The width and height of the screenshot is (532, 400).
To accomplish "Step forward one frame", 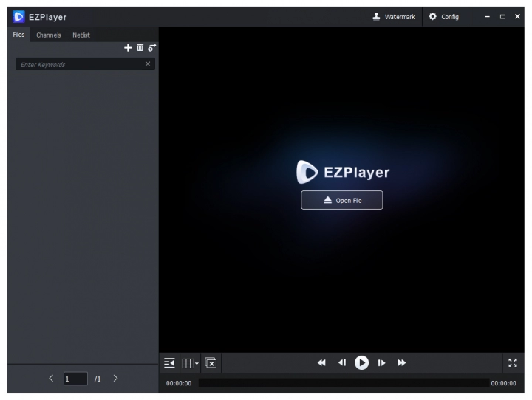I will click(381, 362).
